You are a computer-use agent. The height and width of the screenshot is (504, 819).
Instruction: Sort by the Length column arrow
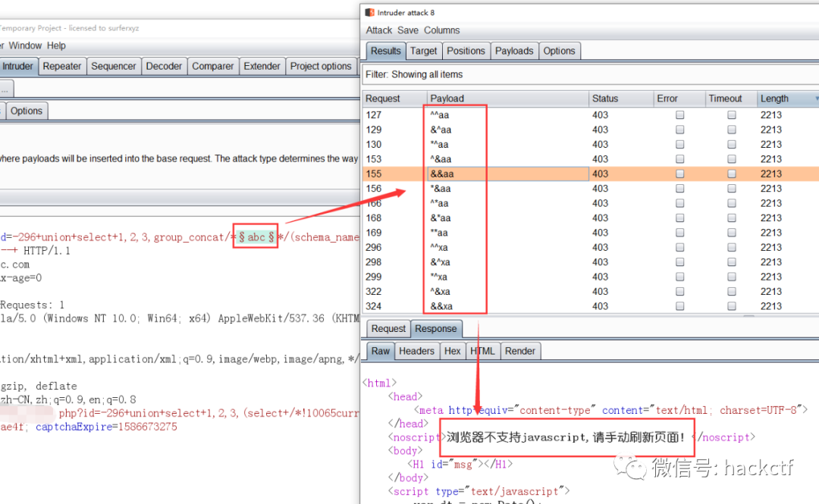(x=817, y=99)
